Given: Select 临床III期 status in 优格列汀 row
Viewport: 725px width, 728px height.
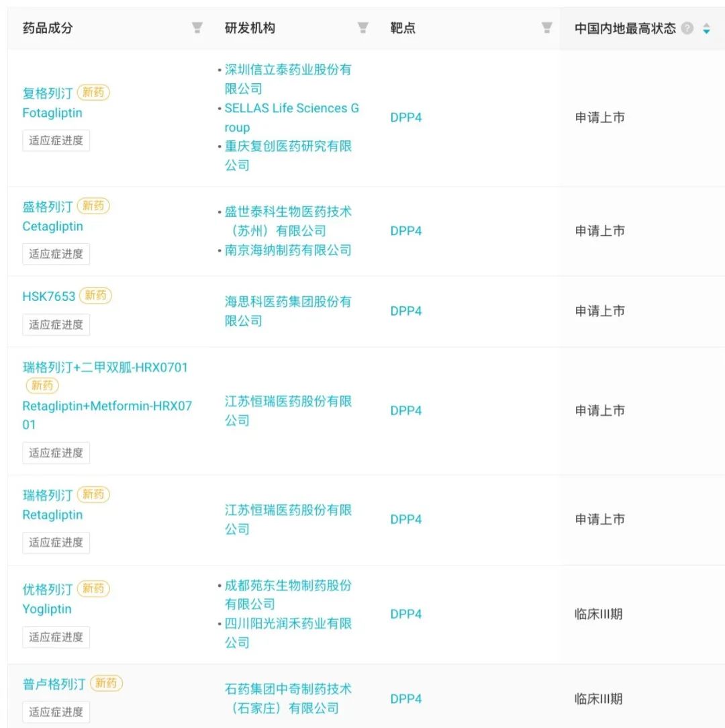Looking at the screenshot, I should 598,615.
